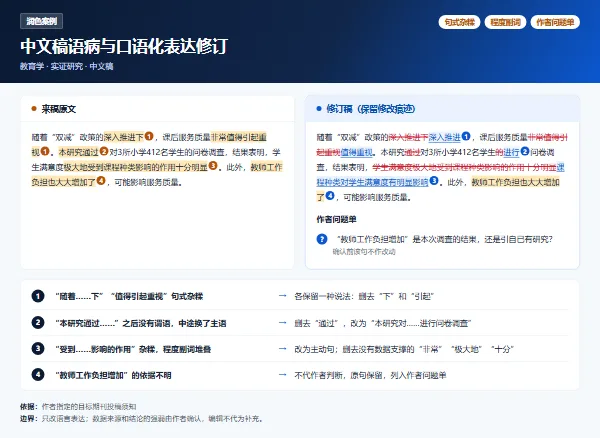Click number 2 icon in the notes list
Image resolution: width=600 pixels, height=438 pixels.
(38, 322)
